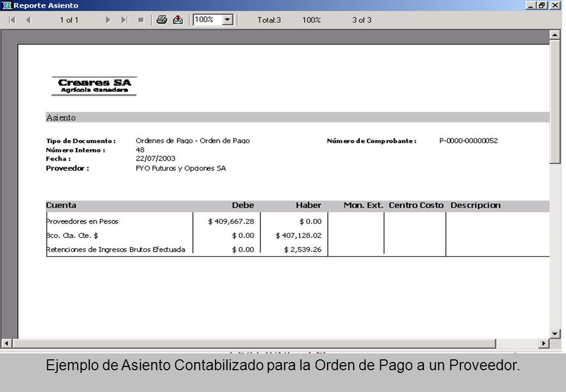Click vertical scrollbar up arrow
Screen dimensions: 566x392
tap(555, 35)
